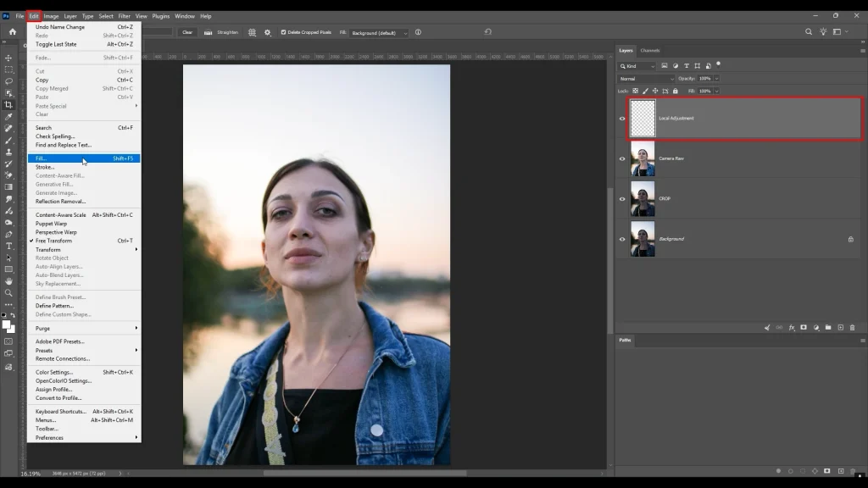Viewport: 868px width, 488px height.
Task: Hide the Local Adjustment layer
Action: pos(622,119)
